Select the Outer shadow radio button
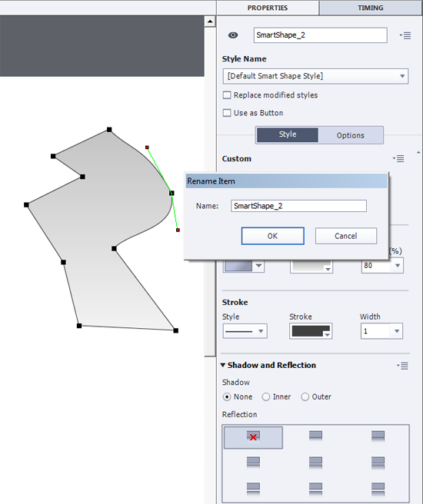This screenshot has height=504, width=423. point(305,397)
